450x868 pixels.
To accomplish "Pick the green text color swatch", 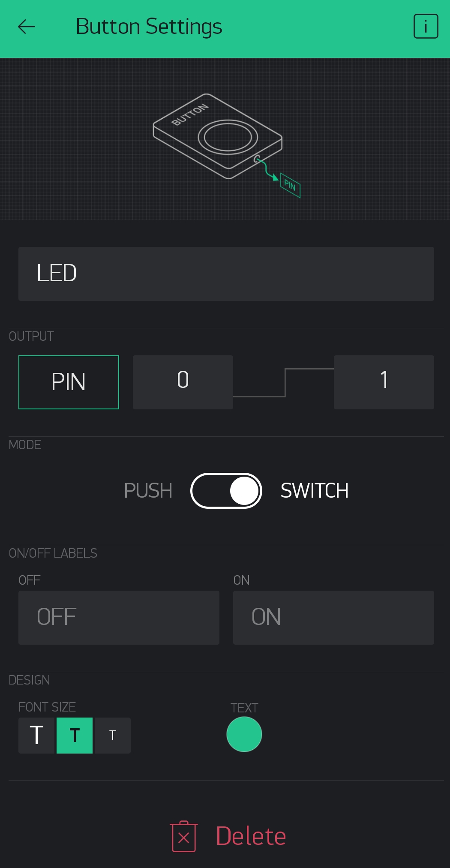I will coord(244,735).
